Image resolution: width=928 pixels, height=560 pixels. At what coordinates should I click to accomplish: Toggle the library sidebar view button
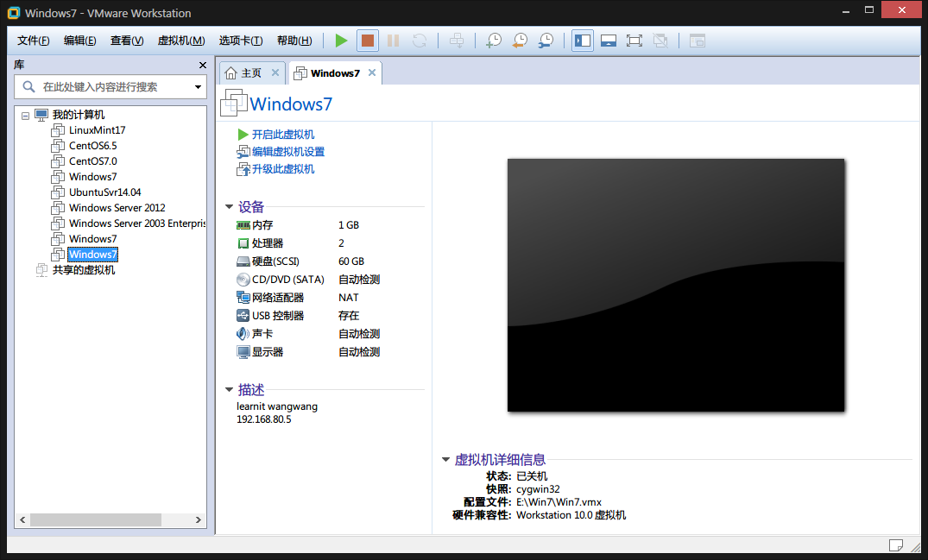click(583, 41)
